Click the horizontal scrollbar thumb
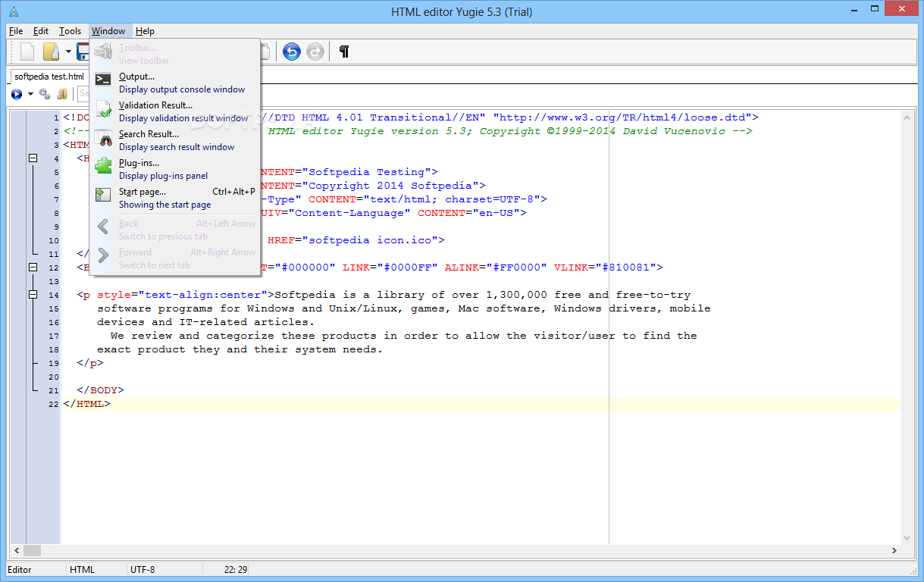Screen dimensions: 924x582 click(x=32, y=551)
